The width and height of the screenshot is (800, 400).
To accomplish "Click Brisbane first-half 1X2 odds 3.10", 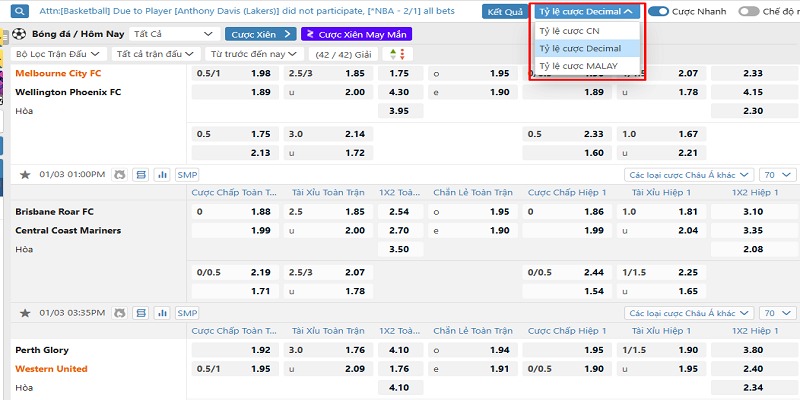I will [755, 212].
